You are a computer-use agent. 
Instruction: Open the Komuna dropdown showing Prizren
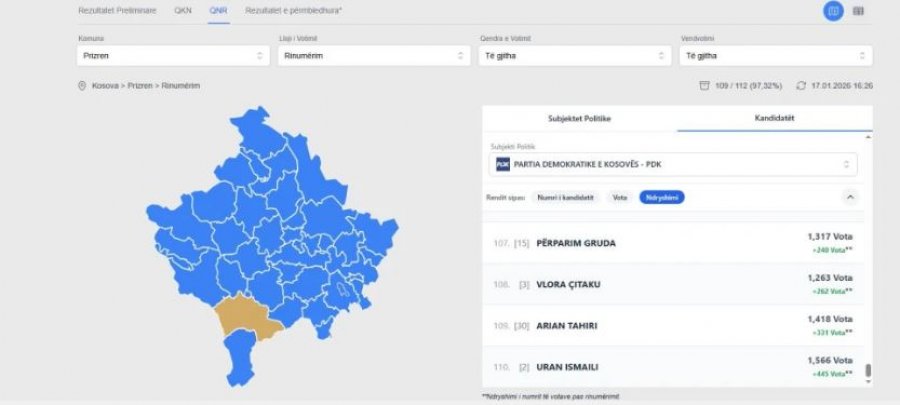172,55
